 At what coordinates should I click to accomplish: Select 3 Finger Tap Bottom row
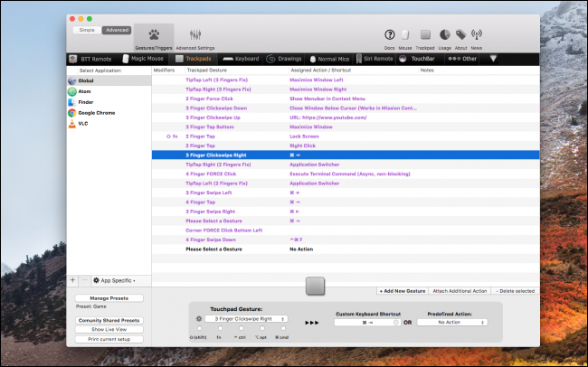(x=346, y=127)
